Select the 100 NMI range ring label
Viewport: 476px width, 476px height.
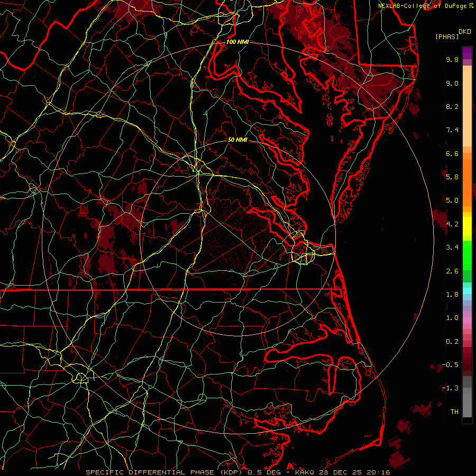click(x=237, y=42)
